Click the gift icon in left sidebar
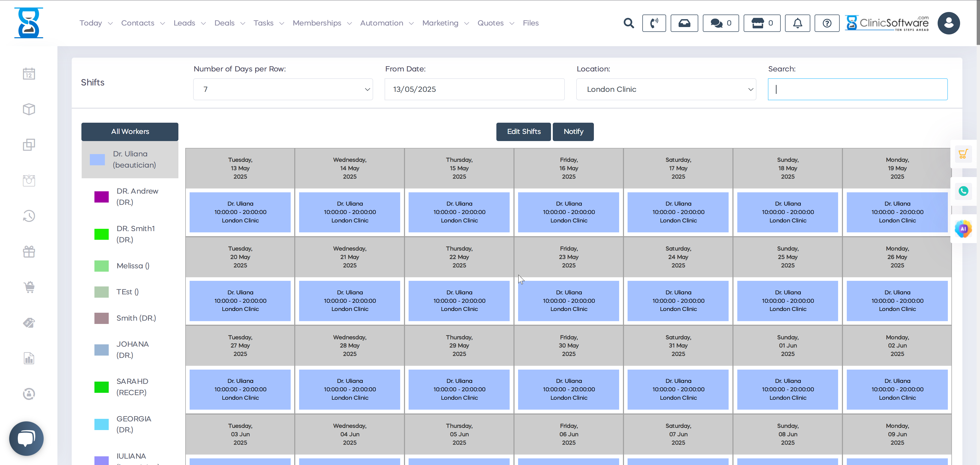 pyautogui.click(x=29, y=251)
